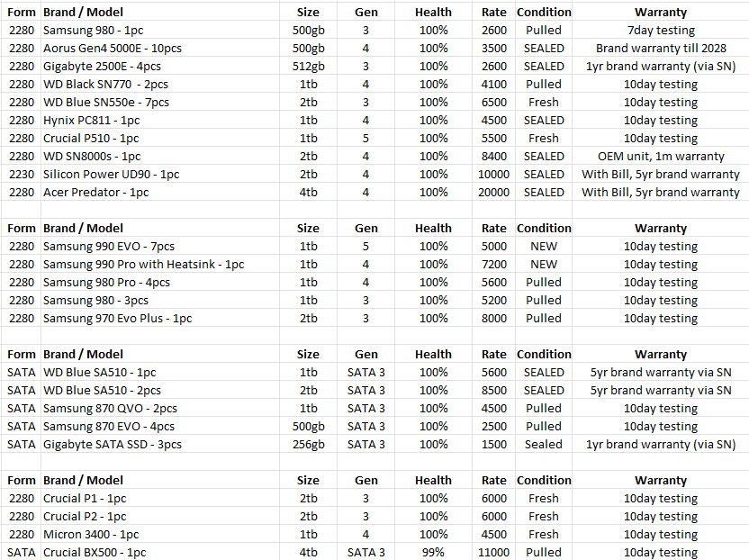
Task: Select the Crucial P1 - 1pc cell
Action: [160, 499]
